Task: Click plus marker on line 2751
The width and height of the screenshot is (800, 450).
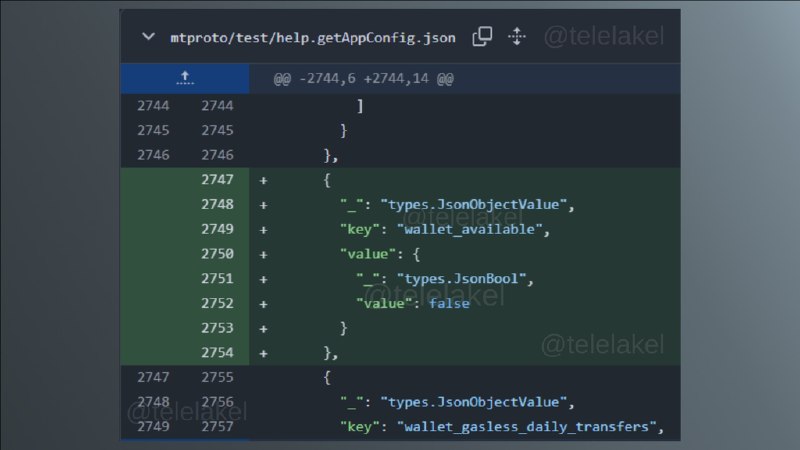Action: click(x=263, y=279)
